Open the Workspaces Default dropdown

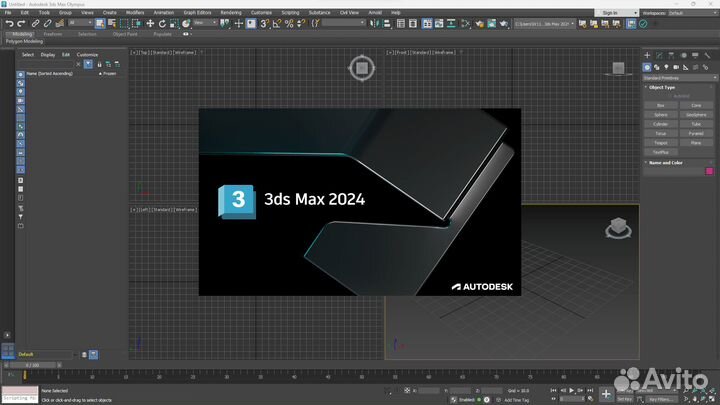[693, 13]
